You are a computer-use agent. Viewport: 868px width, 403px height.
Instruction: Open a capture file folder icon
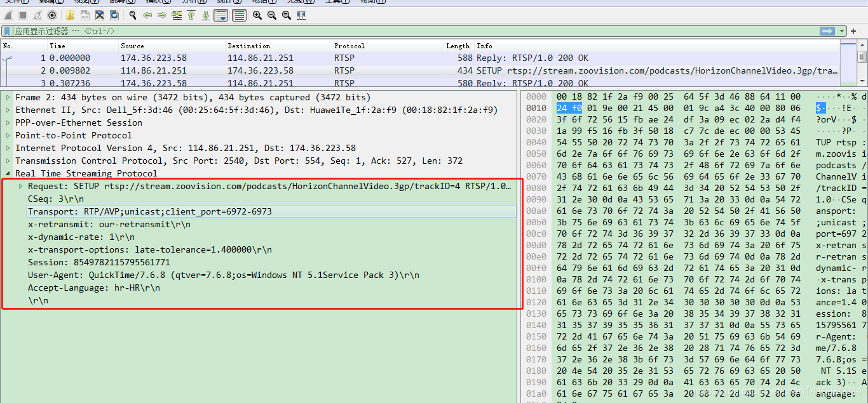(70, 15)
